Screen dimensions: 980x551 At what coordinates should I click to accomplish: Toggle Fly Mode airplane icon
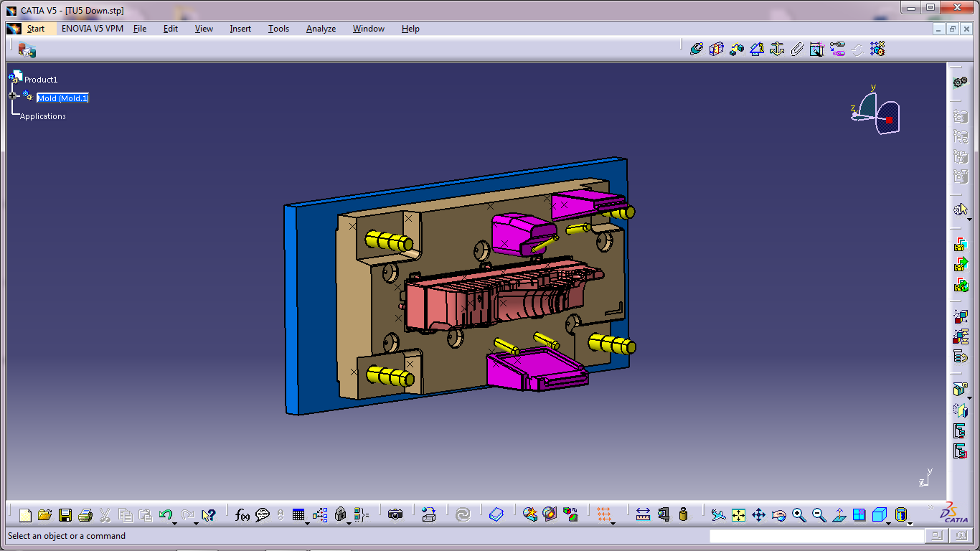click(x=718, y=515)
